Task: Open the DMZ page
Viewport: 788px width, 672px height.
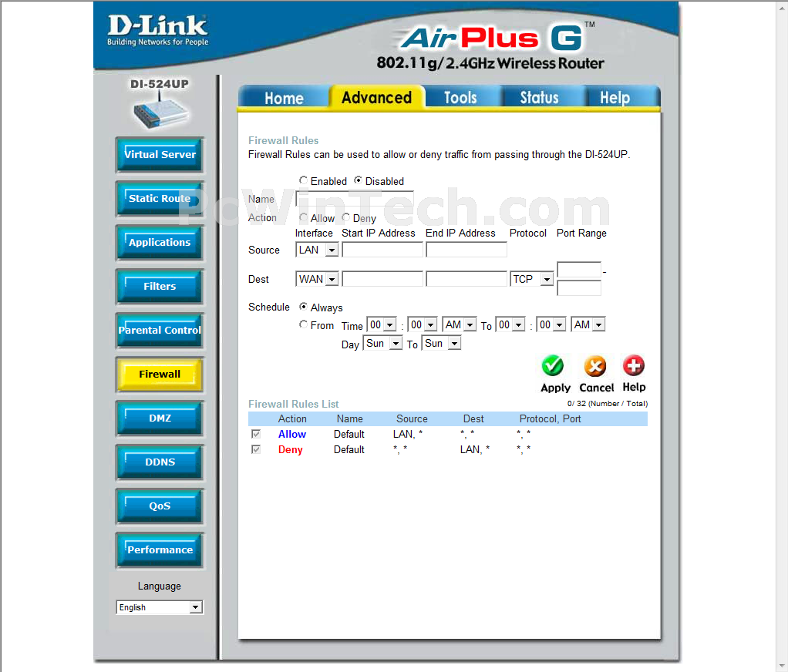Action: click(160, 418)
